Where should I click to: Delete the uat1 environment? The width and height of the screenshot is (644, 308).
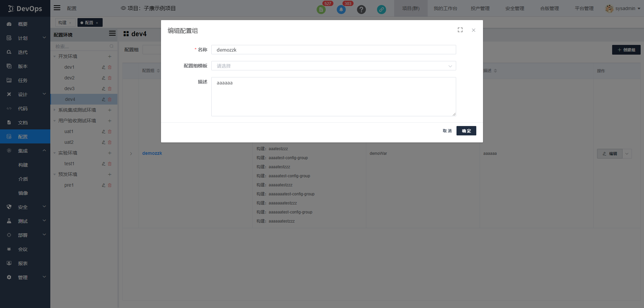[x=110, y=132]
